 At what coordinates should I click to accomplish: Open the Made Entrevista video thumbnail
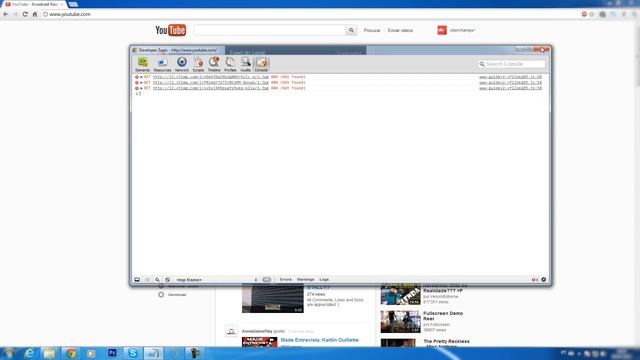point(260,342)
